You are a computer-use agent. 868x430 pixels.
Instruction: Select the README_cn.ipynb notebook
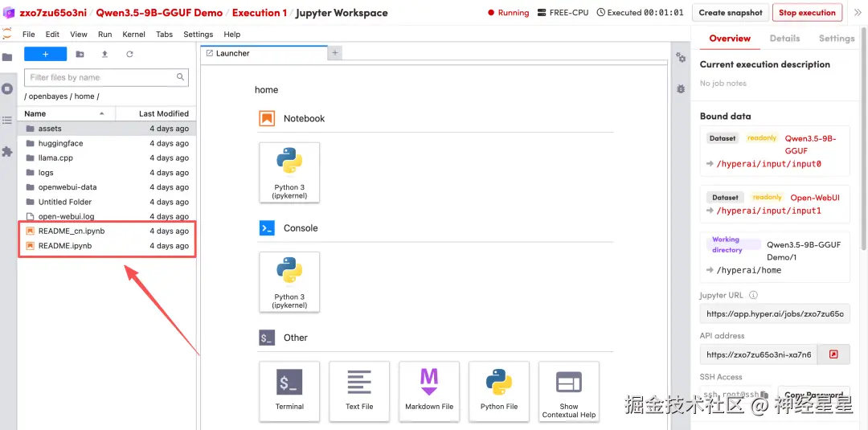point(107,231)
